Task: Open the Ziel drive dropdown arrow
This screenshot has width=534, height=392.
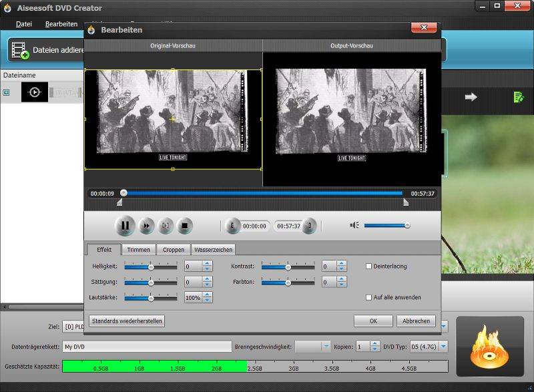Action: point(443,327)
